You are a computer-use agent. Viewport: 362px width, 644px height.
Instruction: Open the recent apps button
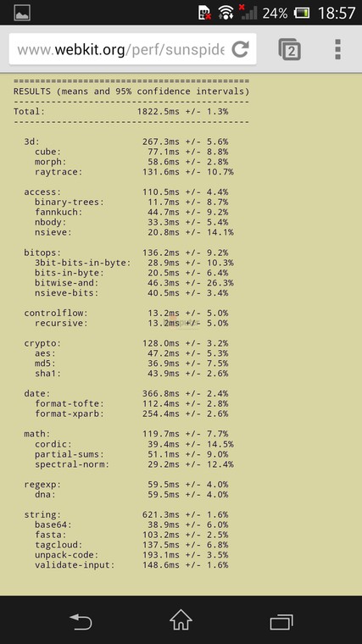coord(281,622)
